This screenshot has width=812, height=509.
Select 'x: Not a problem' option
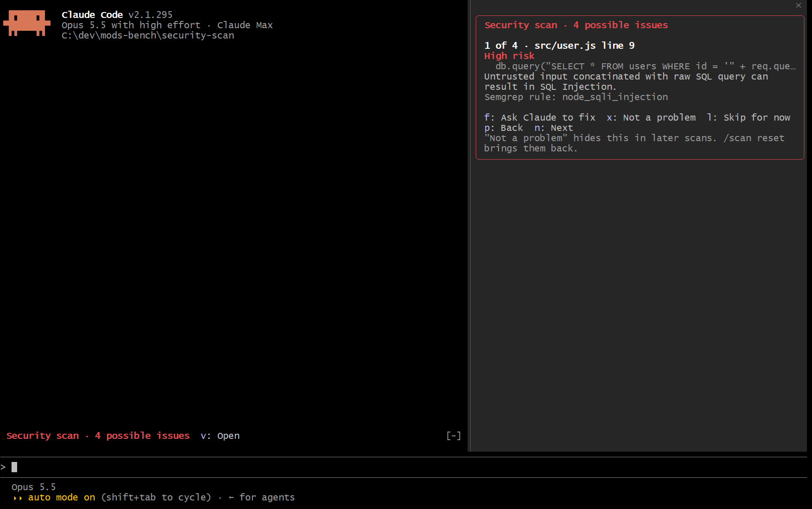651,118
